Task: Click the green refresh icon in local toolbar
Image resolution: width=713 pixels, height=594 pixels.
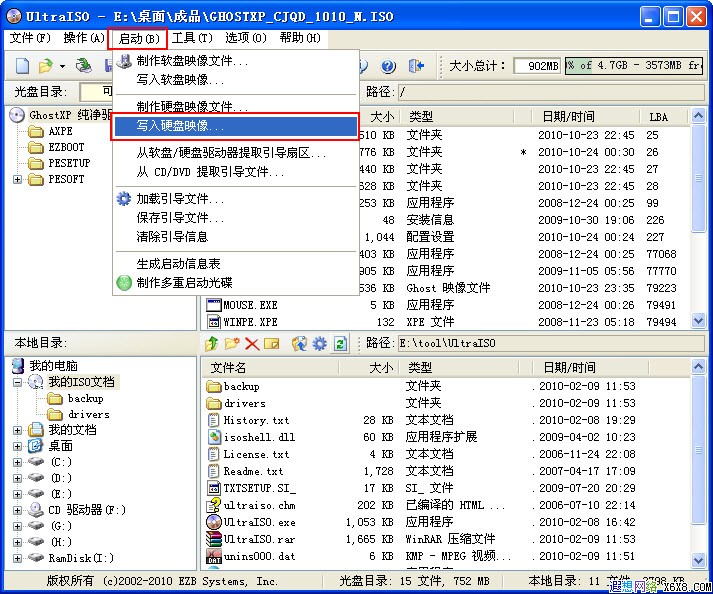Action: point(340,343)
